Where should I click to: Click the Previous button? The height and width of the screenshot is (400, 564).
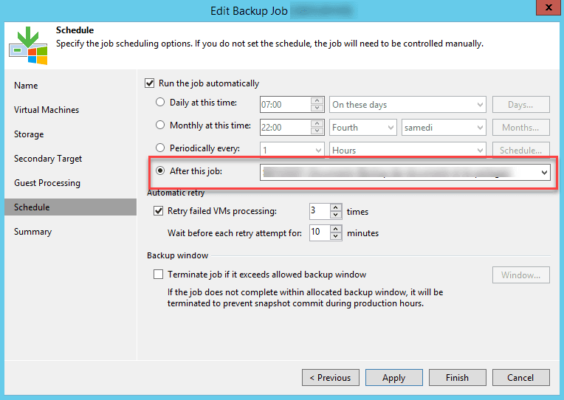point(331,378)
